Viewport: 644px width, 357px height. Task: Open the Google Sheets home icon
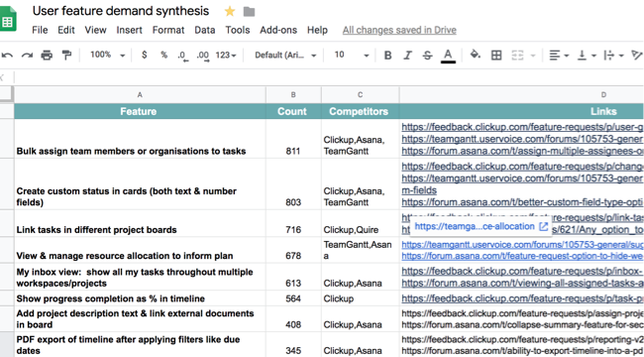point(7,19)
